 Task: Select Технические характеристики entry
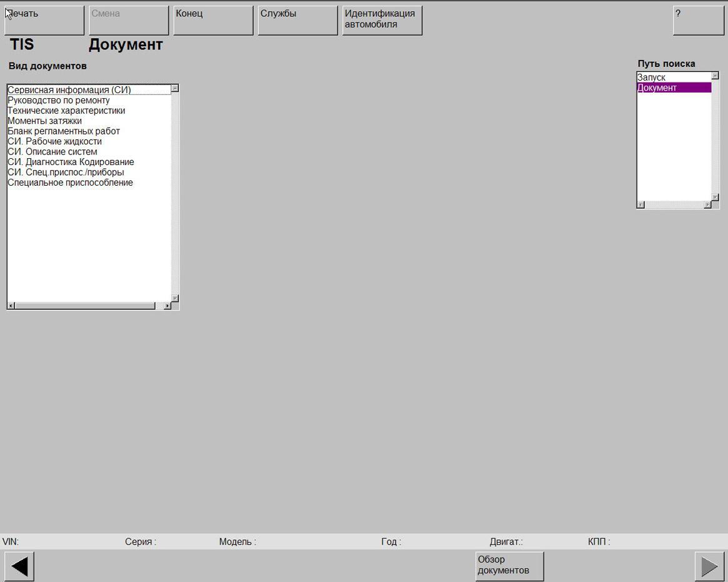(66, 111)
